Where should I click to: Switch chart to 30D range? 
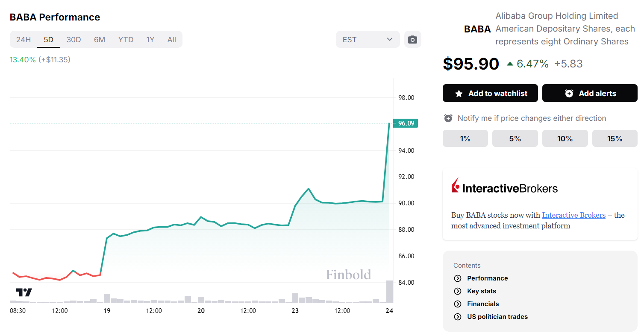point(74,40)
